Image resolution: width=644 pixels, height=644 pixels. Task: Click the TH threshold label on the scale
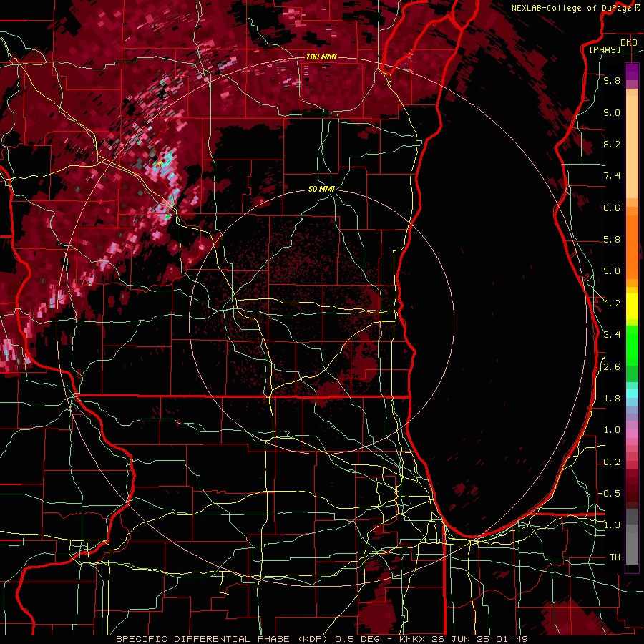tap(615, 557)
